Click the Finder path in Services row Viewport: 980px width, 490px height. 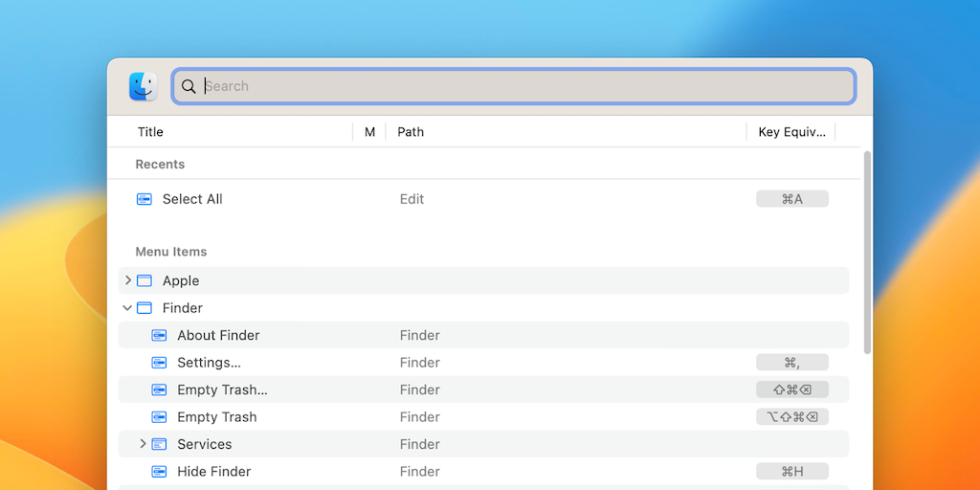pyautogui.click(x=420, y=444)
